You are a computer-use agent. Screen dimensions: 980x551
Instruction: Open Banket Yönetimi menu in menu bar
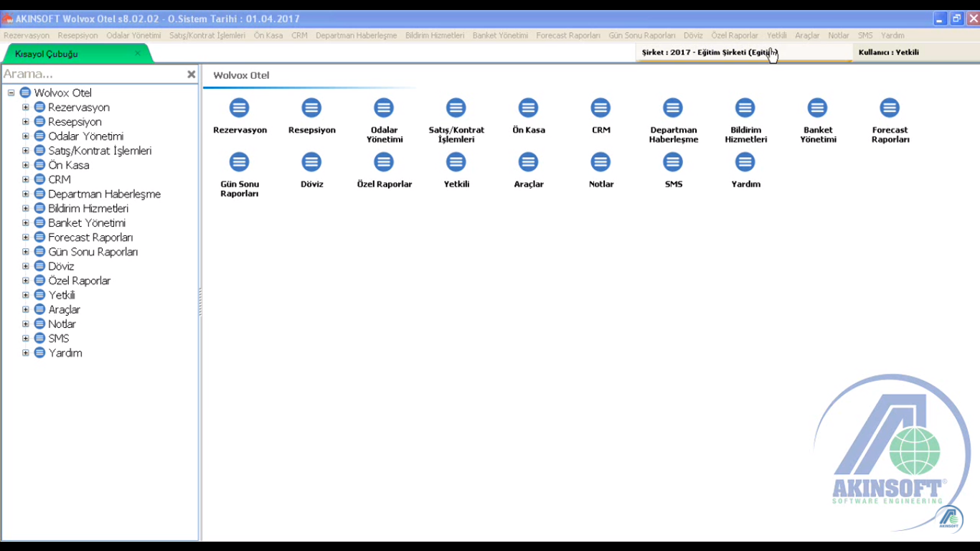coord(500,35)
